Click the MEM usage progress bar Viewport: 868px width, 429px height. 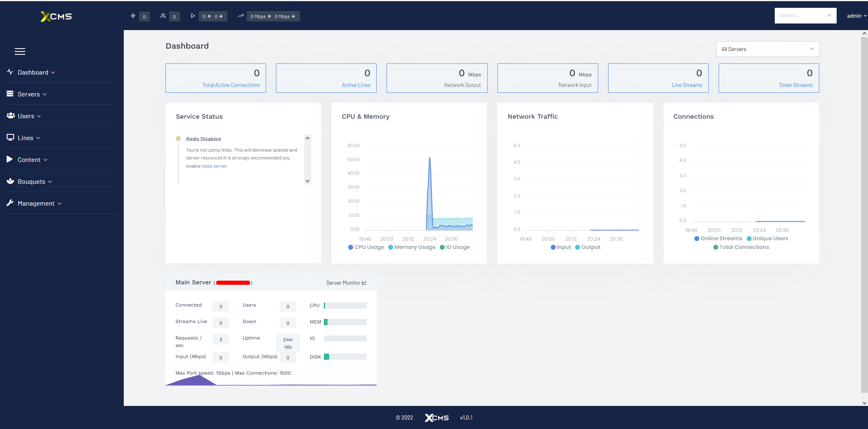click(x=345, y=322)
